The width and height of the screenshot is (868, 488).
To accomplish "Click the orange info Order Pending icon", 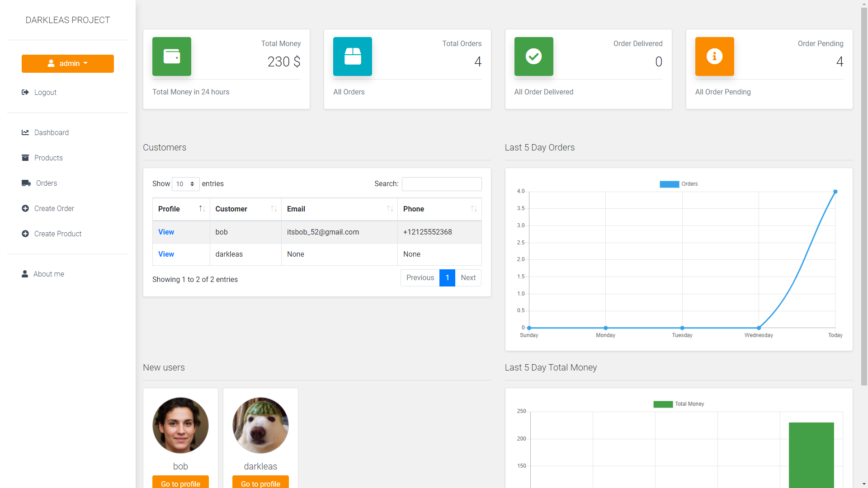I will [714, 56].
